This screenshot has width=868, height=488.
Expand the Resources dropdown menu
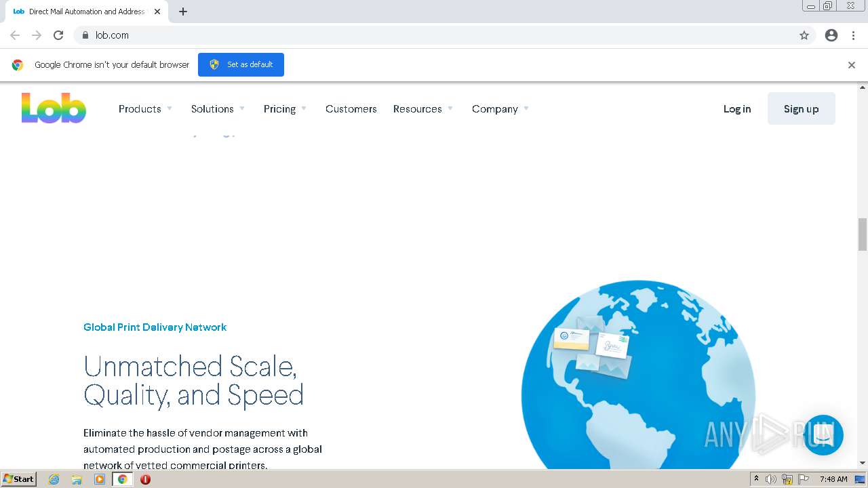tap(423, 108)
